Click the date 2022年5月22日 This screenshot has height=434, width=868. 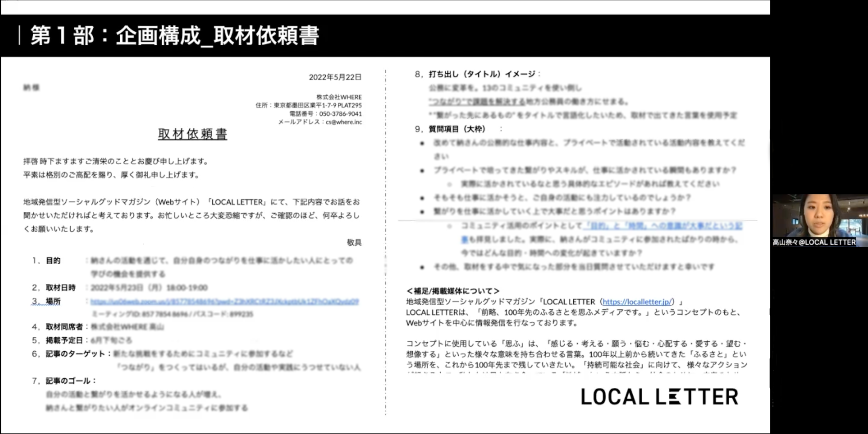click(x=335, y=77)
